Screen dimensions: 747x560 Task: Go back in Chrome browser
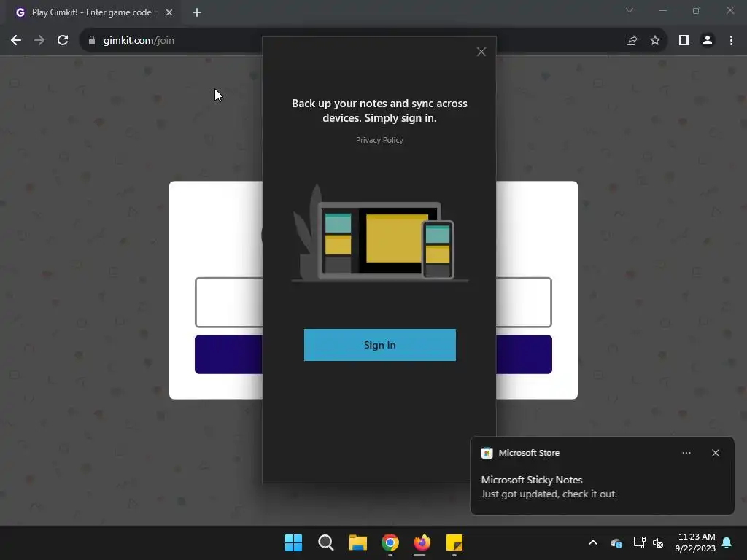coord(16,41)
